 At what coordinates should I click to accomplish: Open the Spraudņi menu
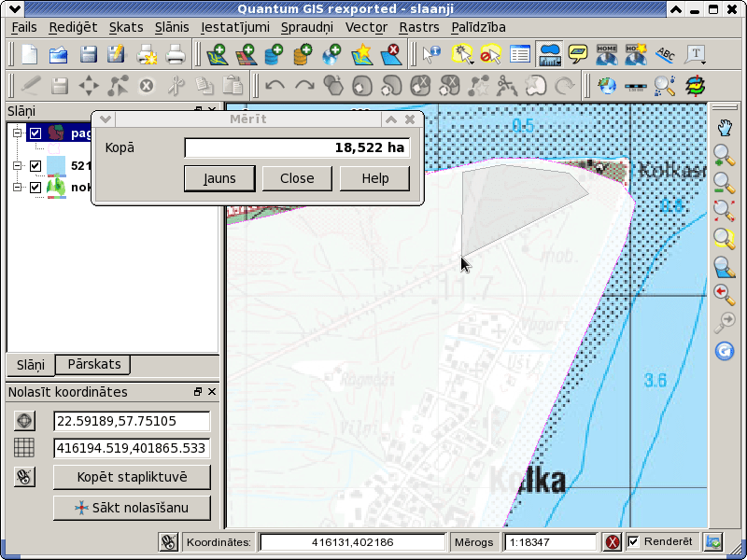(307, 28)
